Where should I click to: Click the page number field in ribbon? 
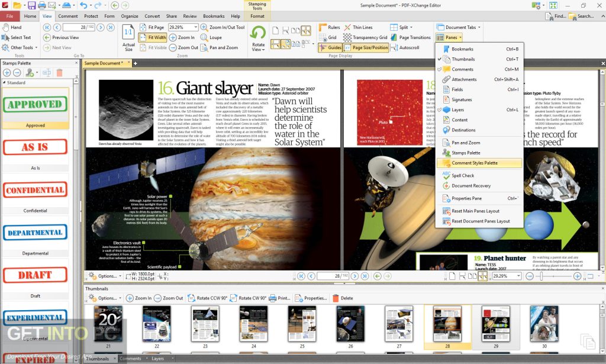pyautogui.click(x=78, y=27)
